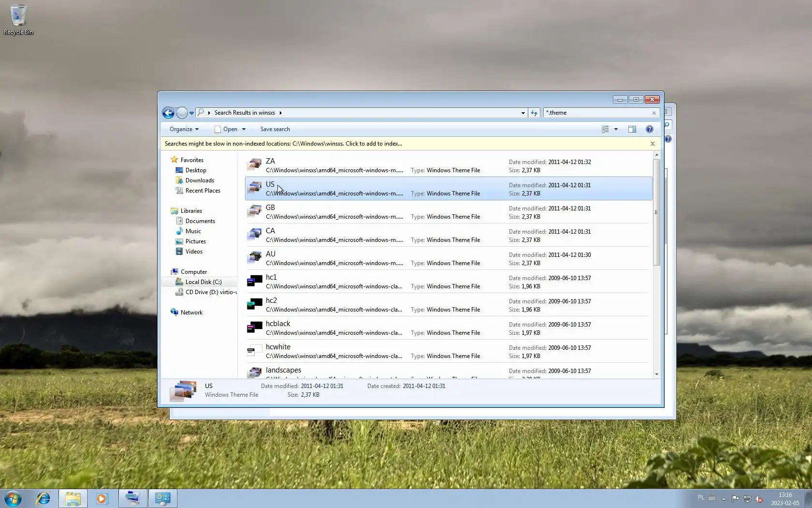Refresh the search results
This screenshot has height=508, width=812.
click(x=534, y=113)
